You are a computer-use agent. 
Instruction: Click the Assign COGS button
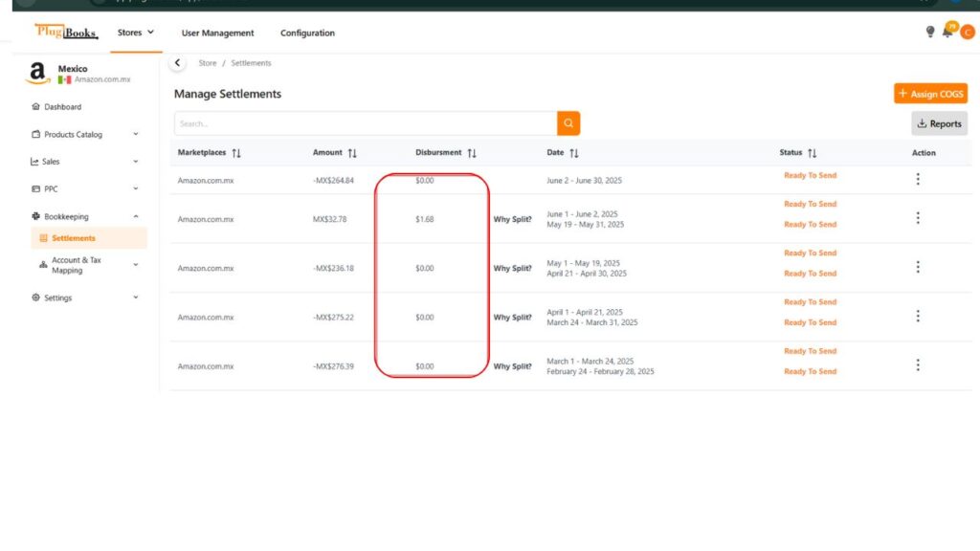(x=930, y=94)
